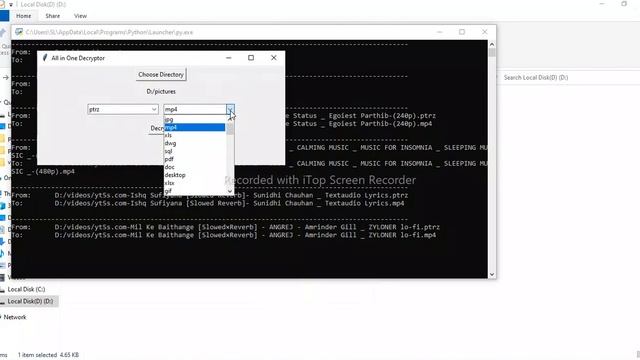Screen dimensions: 640x360
Task: Minimize the File Explorer window
Action: (x=602, y=4)
